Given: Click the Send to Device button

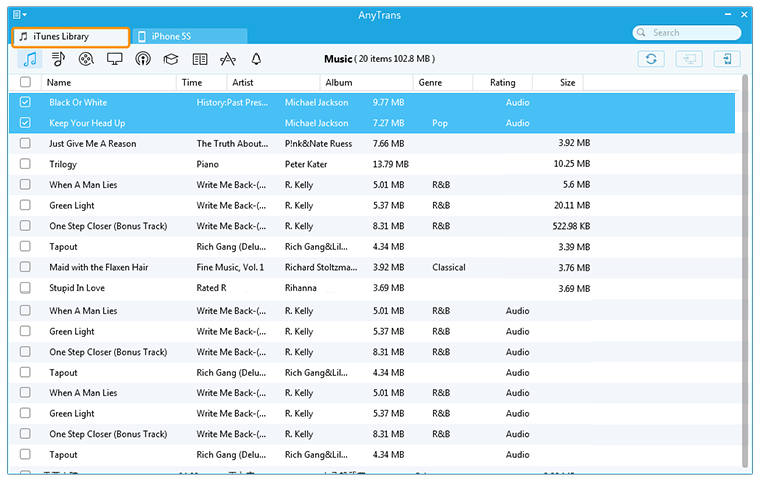Looking at the screenshot, I should [725, 59].
